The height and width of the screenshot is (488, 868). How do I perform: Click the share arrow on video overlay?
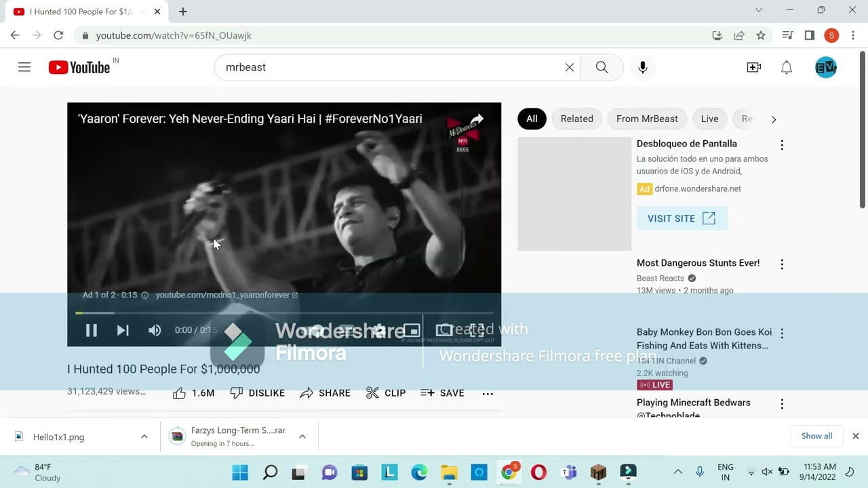(477, 119)
